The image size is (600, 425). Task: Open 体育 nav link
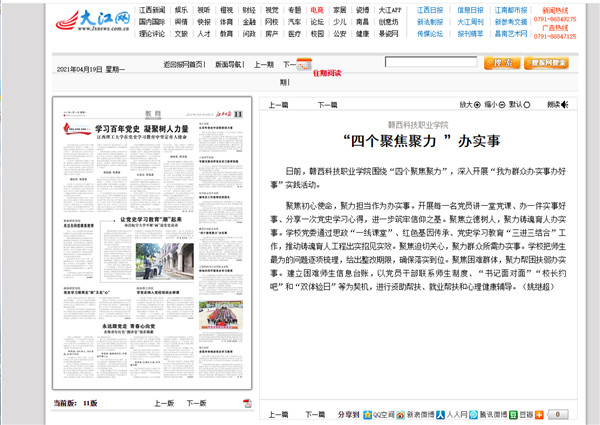[226, 22]
